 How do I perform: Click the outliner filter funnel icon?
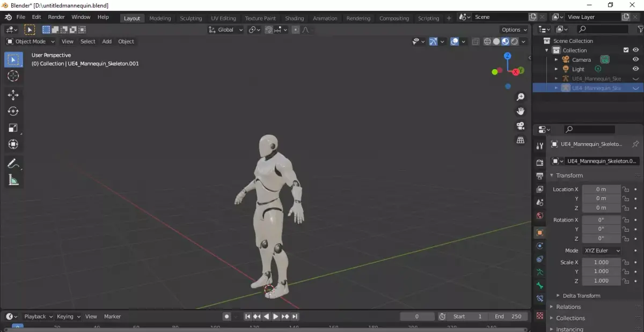(640, 29)
